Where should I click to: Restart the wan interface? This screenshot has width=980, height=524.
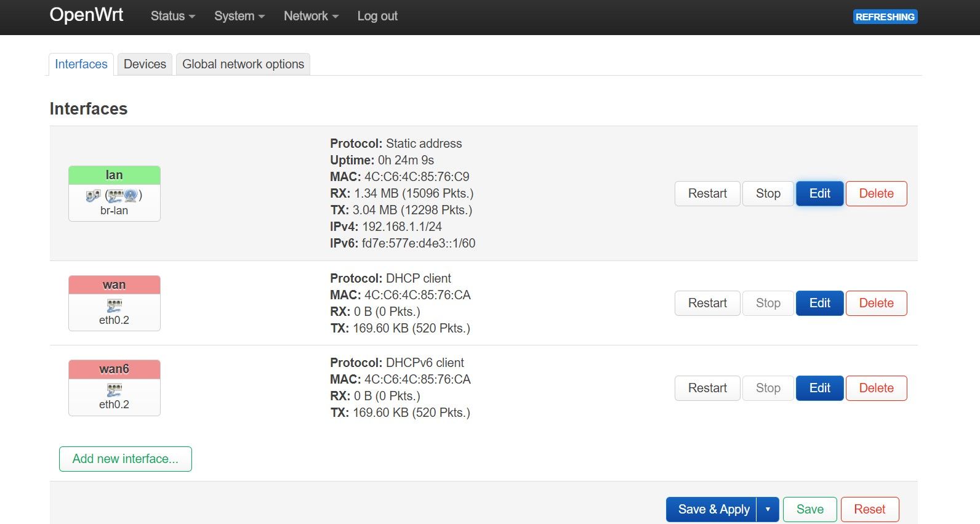[x=707, y=303]
